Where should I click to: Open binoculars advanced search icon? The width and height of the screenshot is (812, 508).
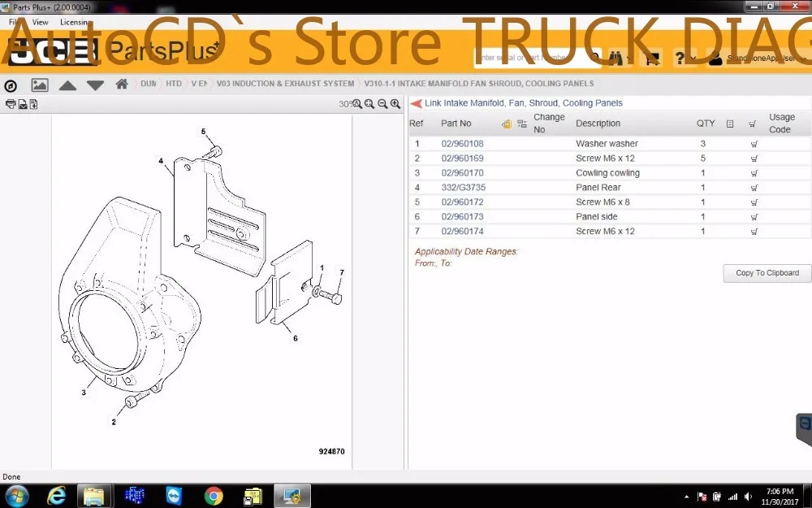(x=615, y=58)
